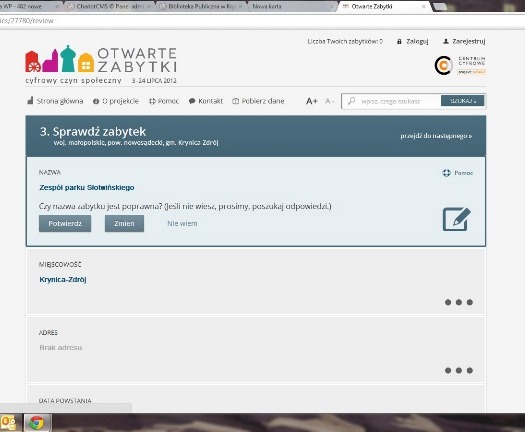Viewport: 525px width, 432px height.
Task: Switch to the ChariotCMS browser tab
Action: point(109,6)
